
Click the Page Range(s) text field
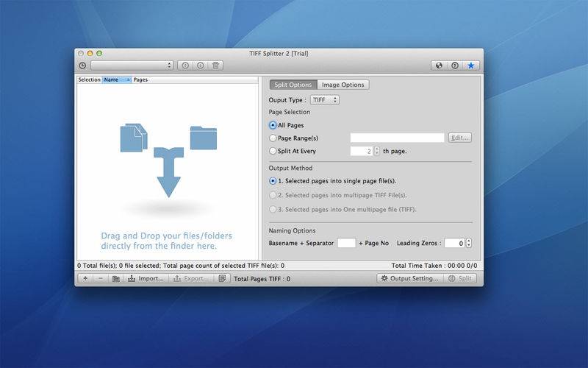coord(397,138)
